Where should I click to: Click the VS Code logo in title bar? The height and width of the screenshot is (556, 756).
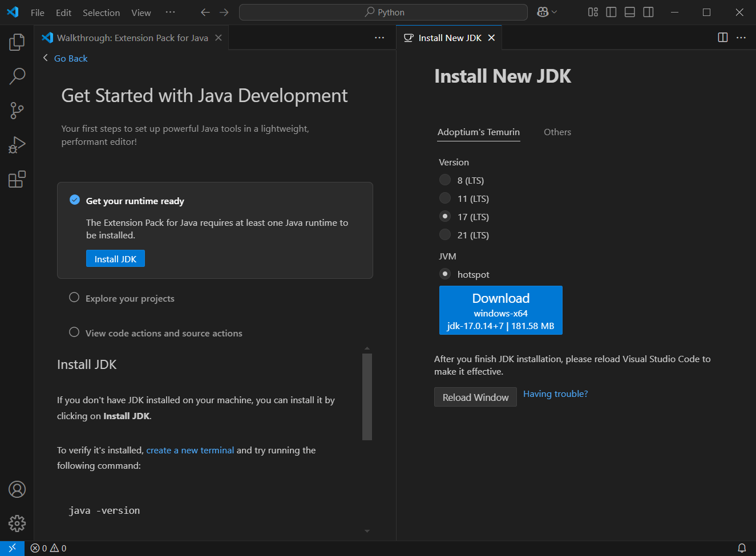13,12
